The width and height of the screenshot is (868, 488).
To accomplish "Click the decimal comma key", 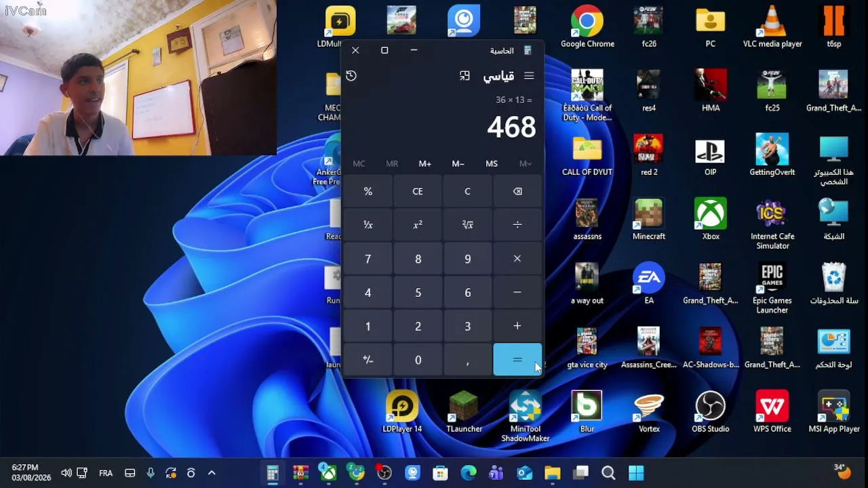I will 467,360.
